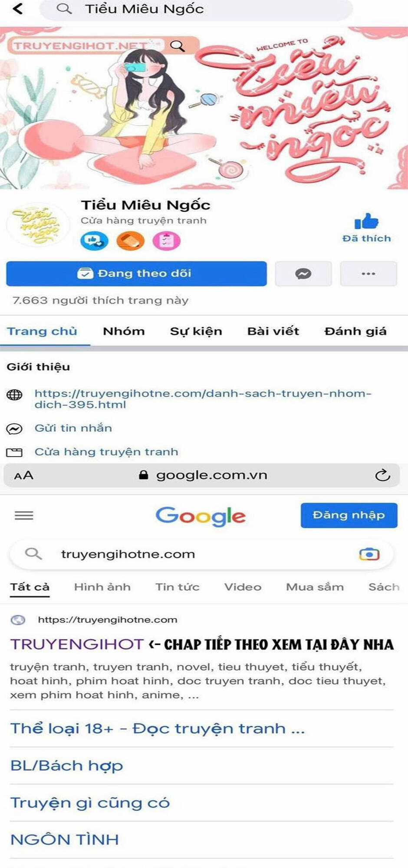The width and height of the screenshot is (408, 868).
Task: Open the three-dots more options button
Action: pos(369,273)
